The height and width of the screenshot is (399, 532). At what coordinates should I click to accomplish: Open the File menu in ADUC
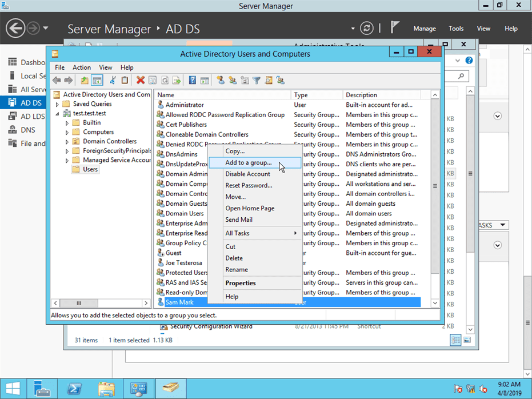(59, 67)
